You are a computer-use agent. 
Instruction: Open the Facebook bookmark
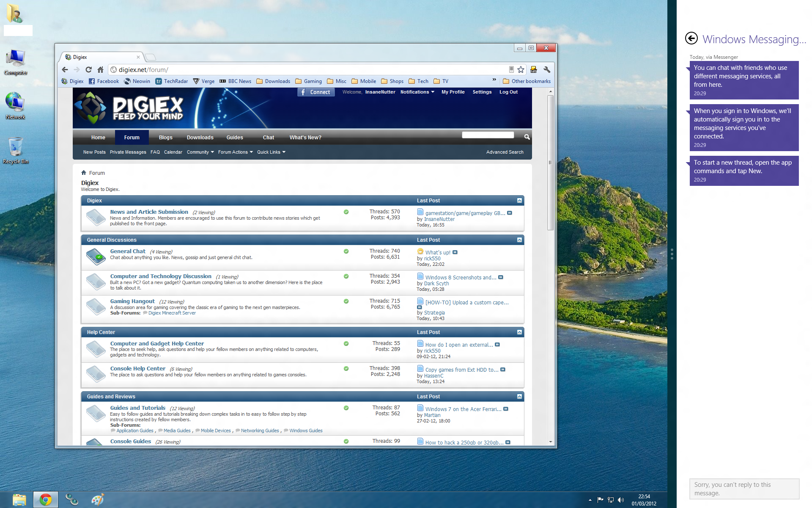104,81
